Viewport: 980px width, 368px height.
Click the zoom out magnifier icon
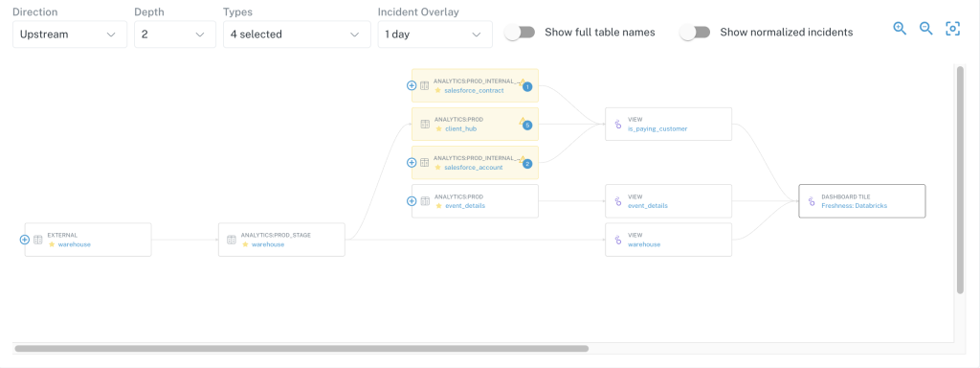pyautogui.click(x=925, y=28)
